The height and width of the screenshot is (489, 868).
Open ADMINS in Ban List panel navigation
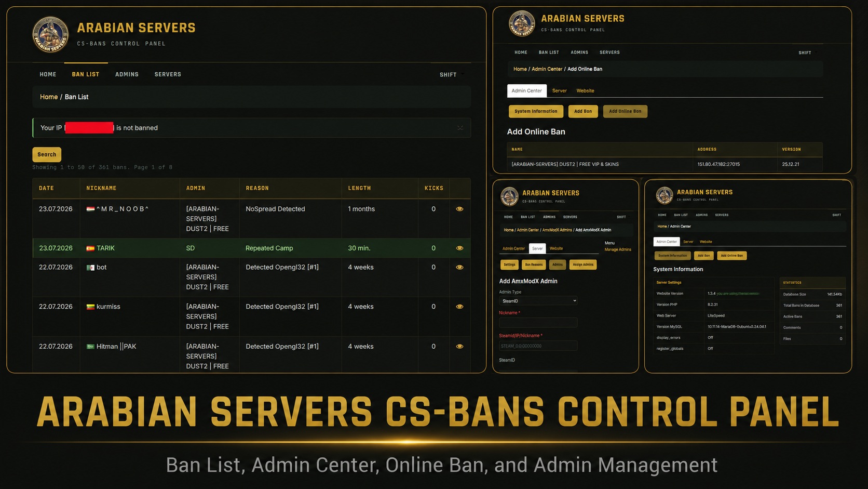(127, 74)
